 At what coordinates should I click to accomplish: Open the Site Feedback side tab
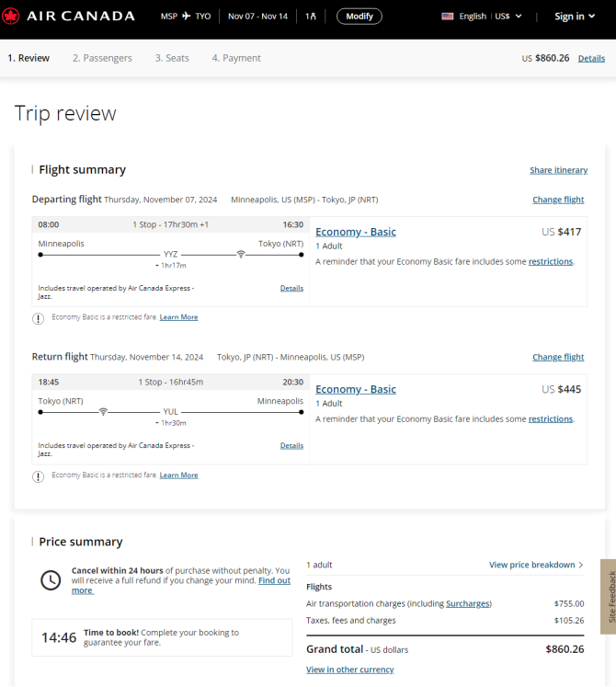click(x=610, y=596)
